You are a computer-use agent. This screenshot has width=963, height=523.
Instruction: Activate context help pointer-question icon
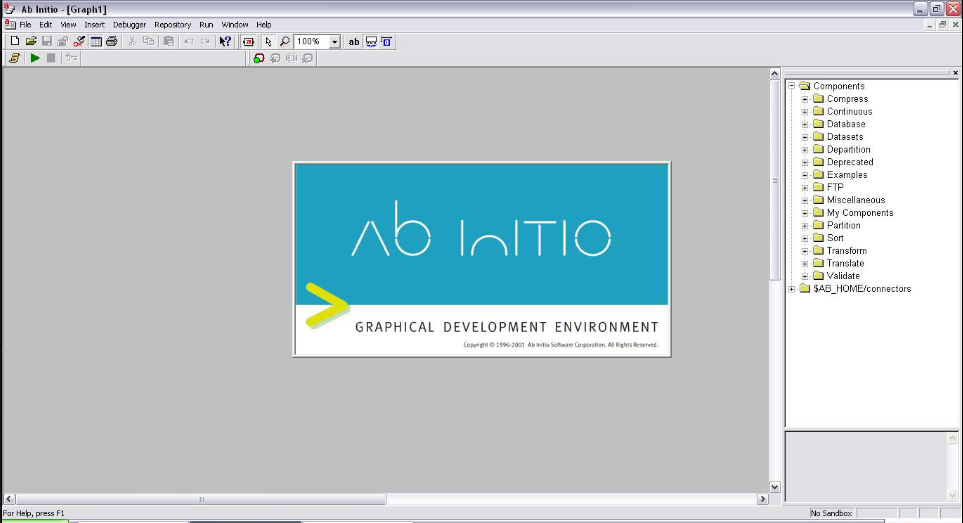point(225,41)
